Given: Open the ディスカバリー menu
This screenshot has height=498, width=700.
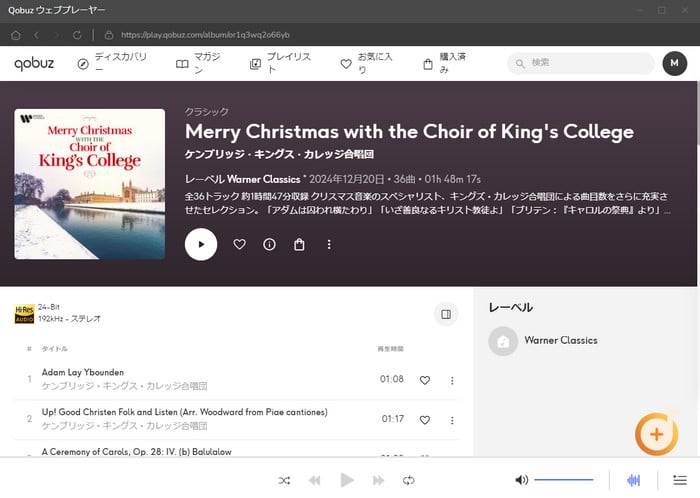Looking at the screenshot, I should point(113,63).
